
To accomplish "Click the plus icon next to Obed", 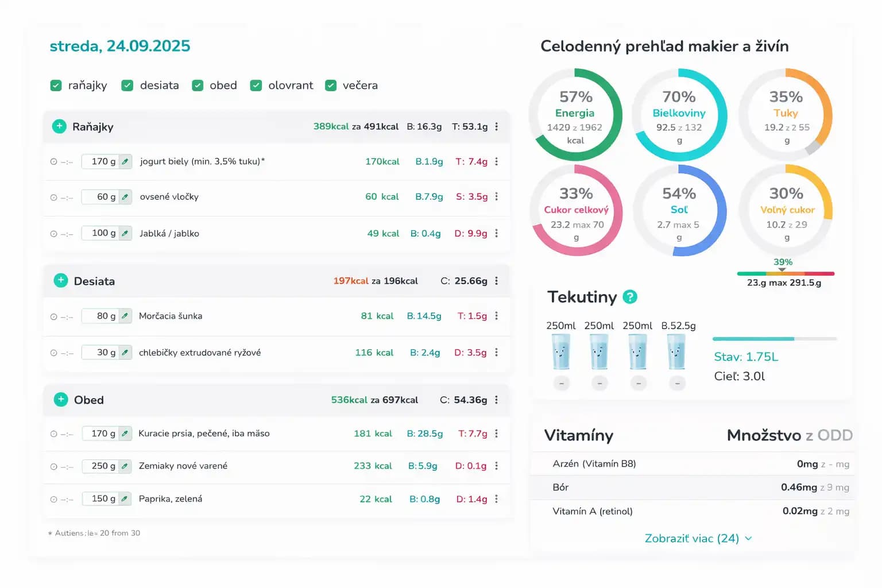I will coord(61,399).
